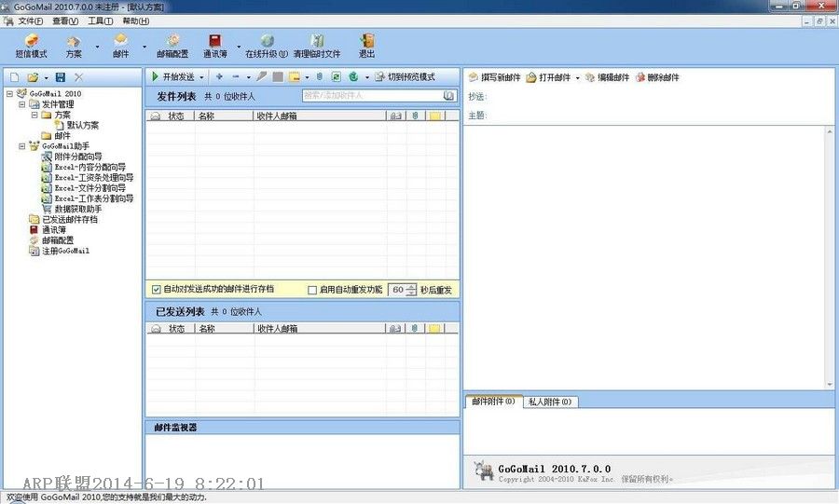Open the 查看(V) menu
839x504 pixels.
coord(65,20)
